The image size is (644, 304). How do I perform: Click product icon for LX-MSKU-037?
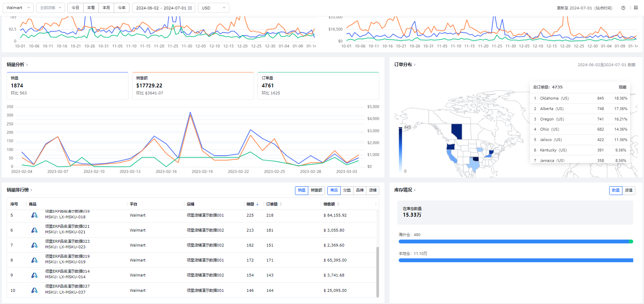pyautogui.click(x=34, y=290)
